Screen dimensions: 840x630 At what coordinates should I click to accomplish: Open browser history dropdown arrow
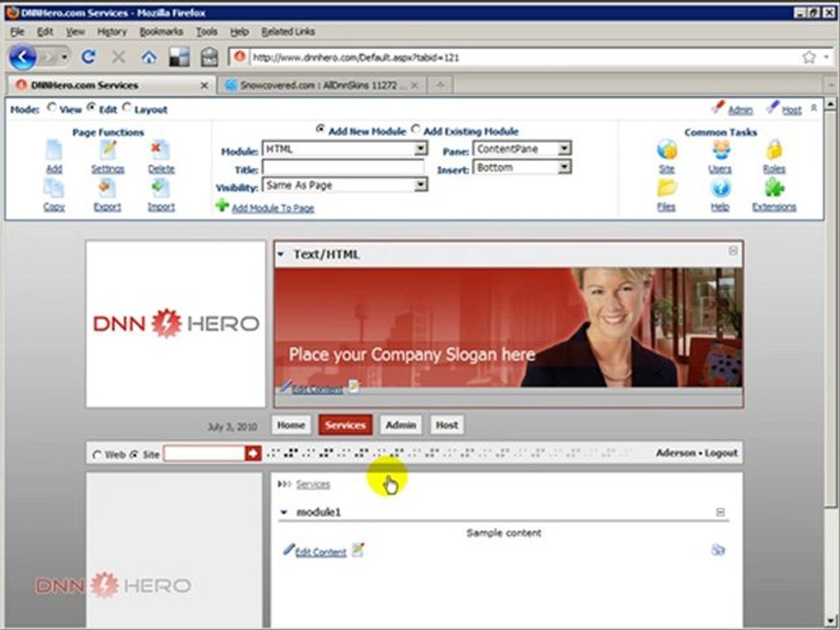65,57
